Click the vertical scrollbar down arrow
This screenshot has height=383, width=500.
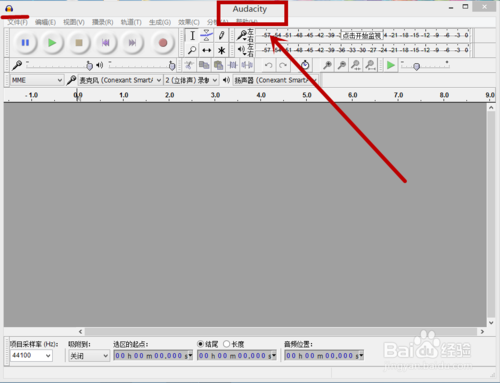(491, 323)
